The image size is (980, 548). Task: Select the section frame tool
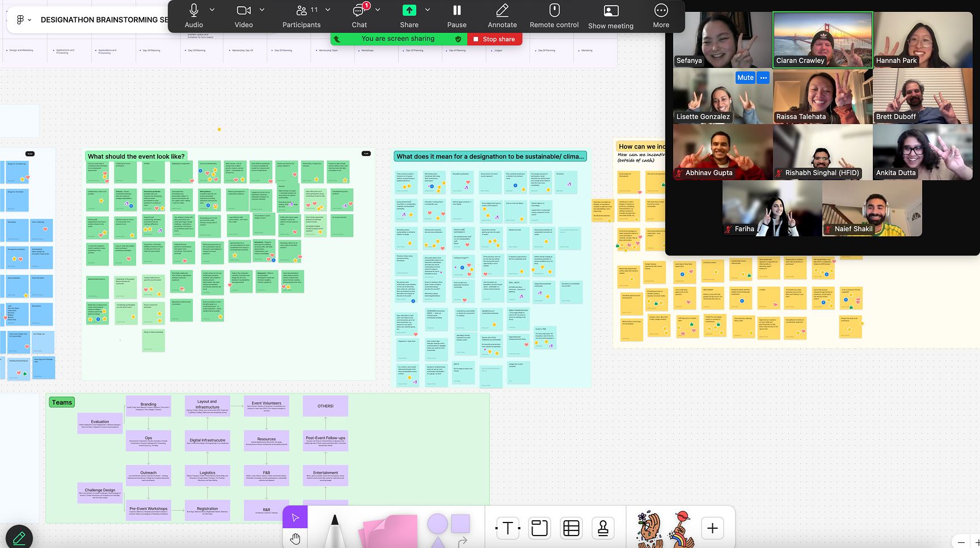click(539, 528)
